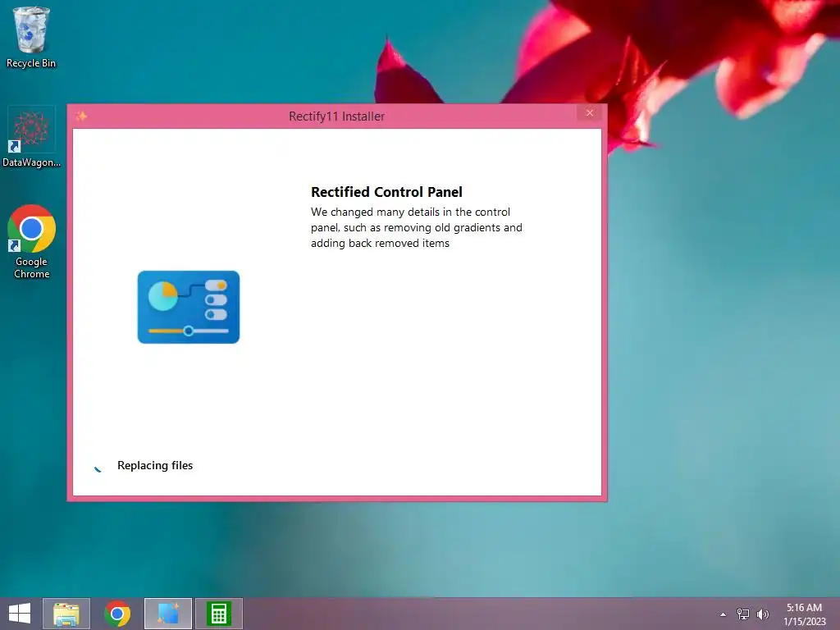Switch to Rectify11 Installer taskbar button
This screenshot has height=630, width=840.
pyautogui.click(x=168, y=614)
